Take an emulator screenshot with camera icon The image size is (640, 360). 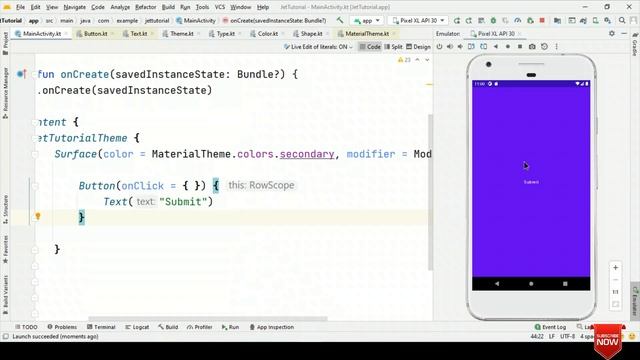coord(532,47)
